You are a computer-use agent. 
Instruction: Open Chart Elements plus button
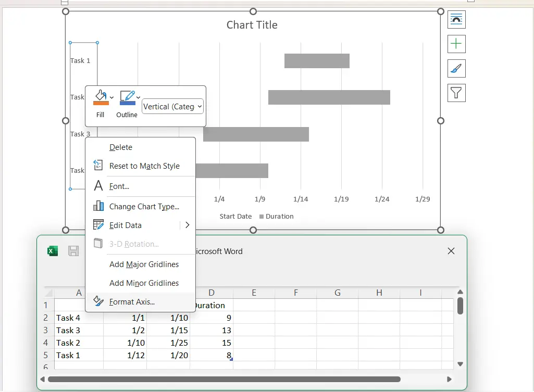456,44
